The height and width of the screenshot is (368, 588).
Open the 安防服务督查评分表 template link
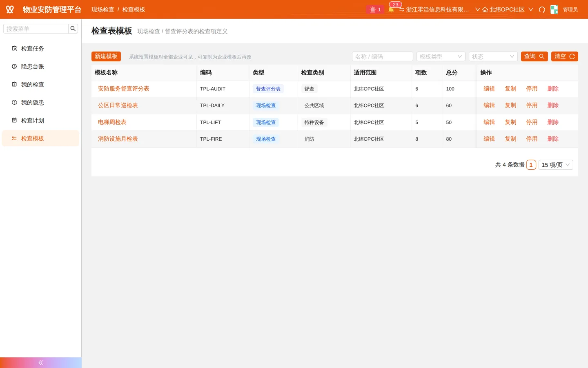tap(123, 89)
